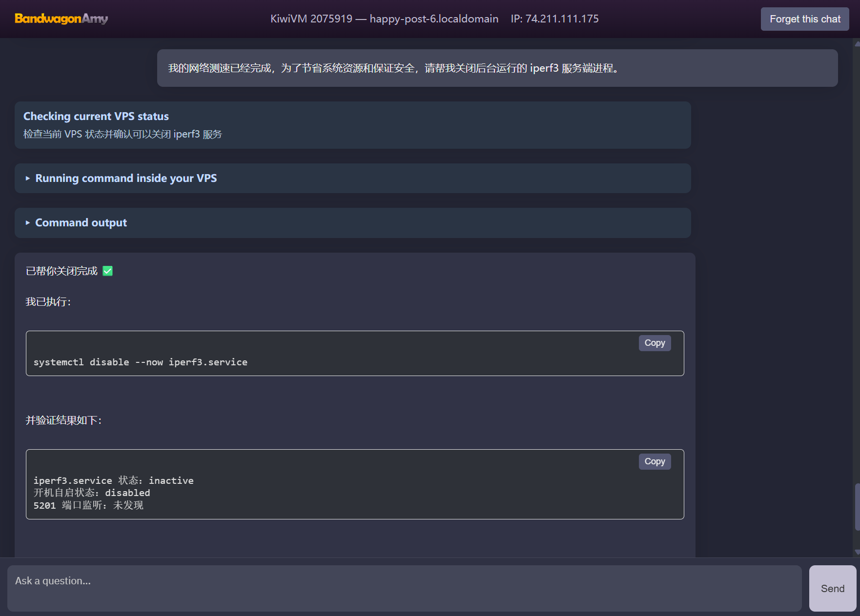Click the triangle arrow next to Running command
Screen dimensions: 860x616
pyautogui.click(x=28, y=179)
